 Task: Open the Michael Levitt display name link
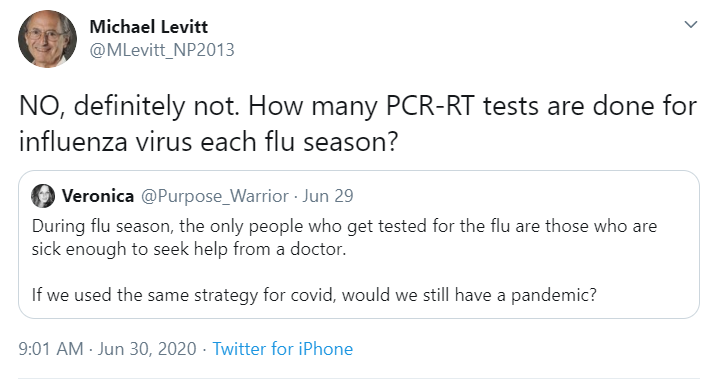[149, 27]
